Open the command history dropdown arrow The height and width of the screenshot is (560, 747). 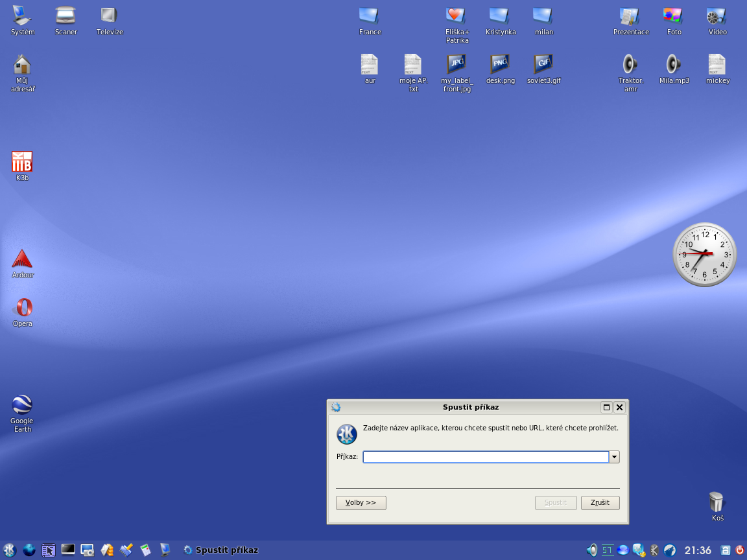tap(614, 457)
